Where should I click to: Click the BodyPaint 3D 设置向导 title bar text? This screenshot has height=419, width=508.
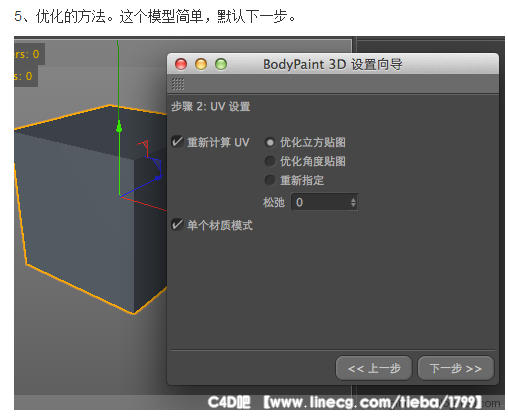point(333,64)
